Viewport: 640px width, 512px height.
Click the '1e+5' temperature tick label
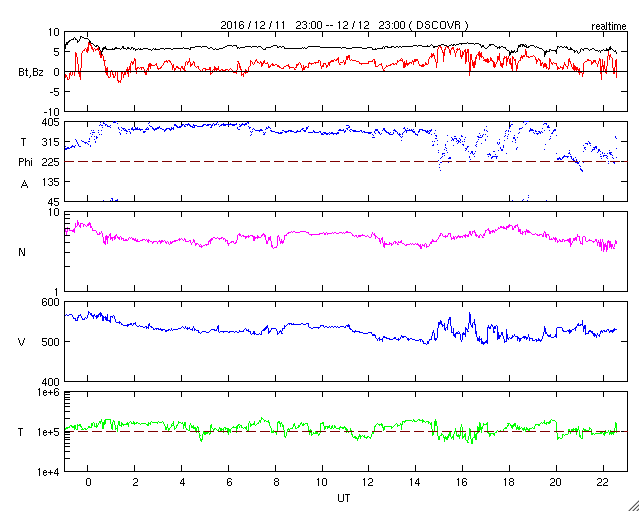point(48,432)
